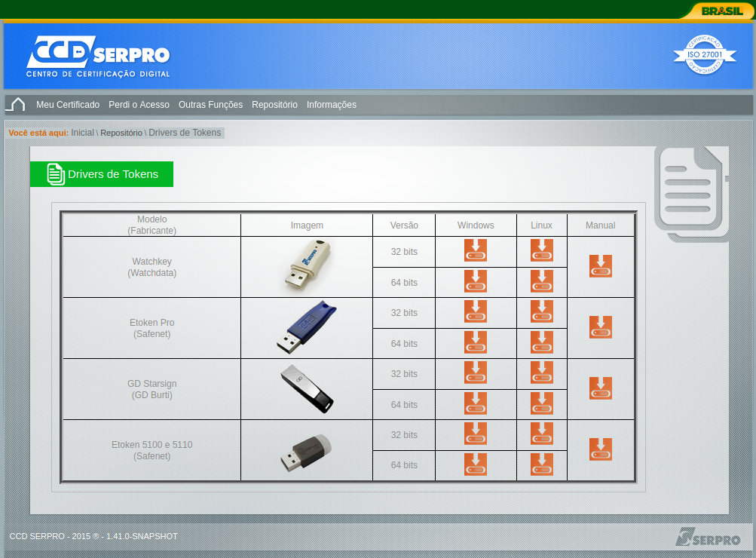Open the Repositório menu
The width and height of the screenshot is (756, 558).
click(x=274, y=105)
